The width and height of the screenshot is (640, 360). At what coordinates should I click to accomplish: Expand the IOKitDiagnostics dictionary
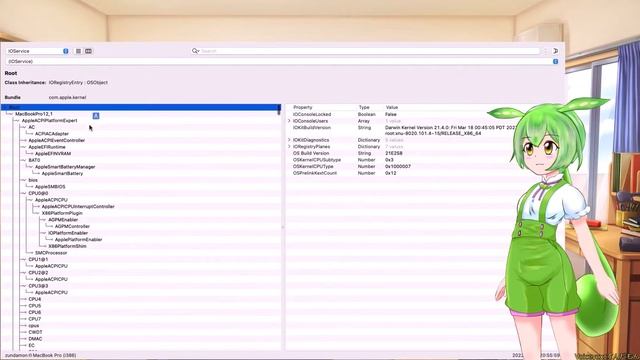(289, 140)
